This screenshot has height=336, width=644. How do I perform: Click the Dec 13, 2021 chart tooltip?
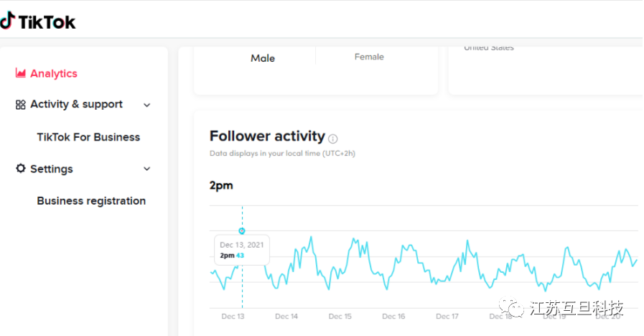tap(241, 250)
